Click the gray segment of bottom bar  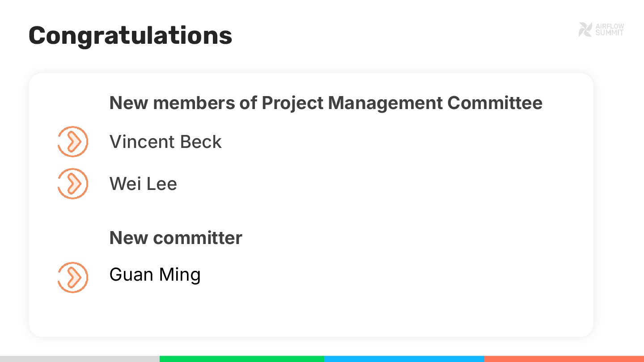click(x=80, y=359)
